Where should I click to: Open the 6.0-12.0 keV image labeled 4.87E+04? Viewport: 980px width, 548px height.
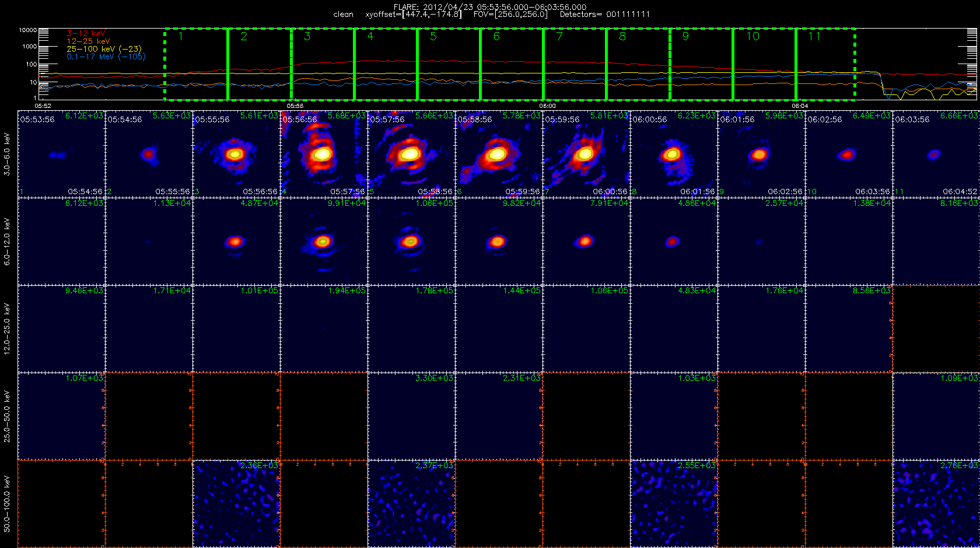click(x=236, y=241)
